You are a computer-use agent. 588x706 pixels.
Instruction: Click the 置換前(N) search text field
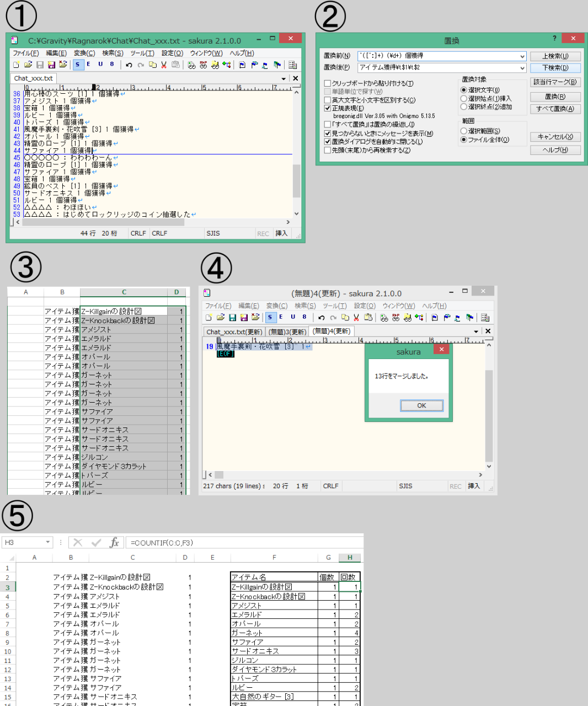[439, 56]
